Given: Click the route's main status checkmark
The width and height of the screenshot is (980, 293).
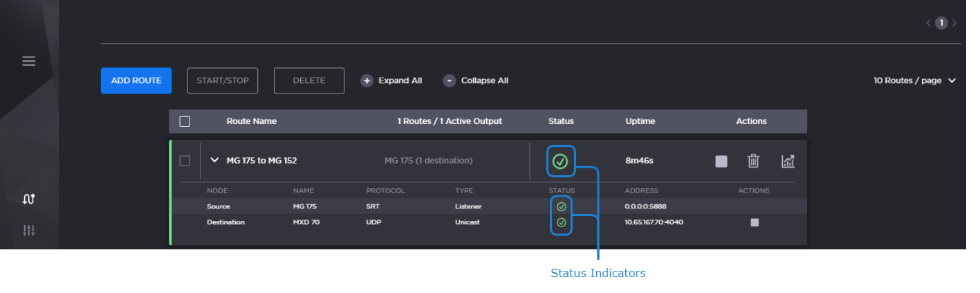Looking at the screenshot, I should tap(560, 161).
